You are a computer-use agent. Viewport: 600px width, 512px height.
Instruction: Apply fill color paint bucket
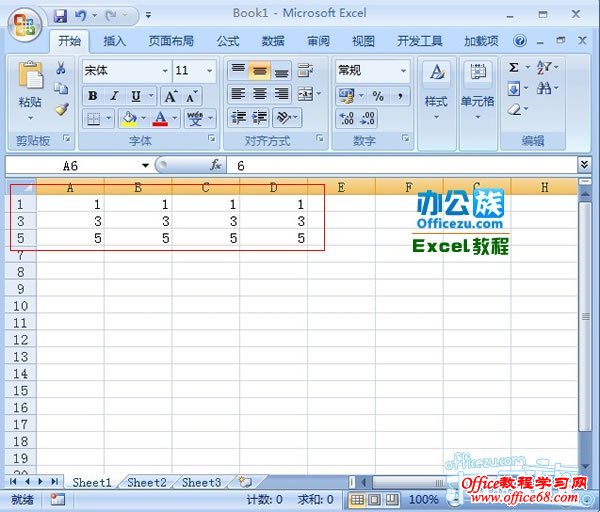[x=129, y=119]
